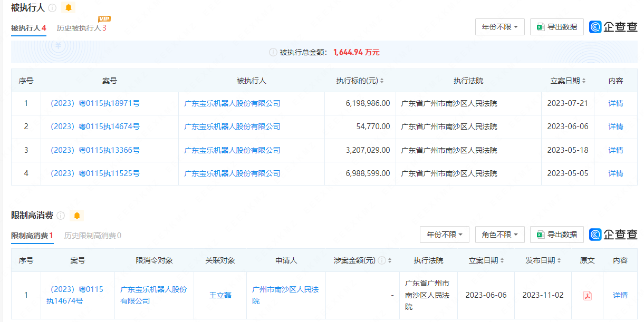Click the total amount 1,644.94 万元
Viewport: 644px width, 322px height.
click(357, 52)
